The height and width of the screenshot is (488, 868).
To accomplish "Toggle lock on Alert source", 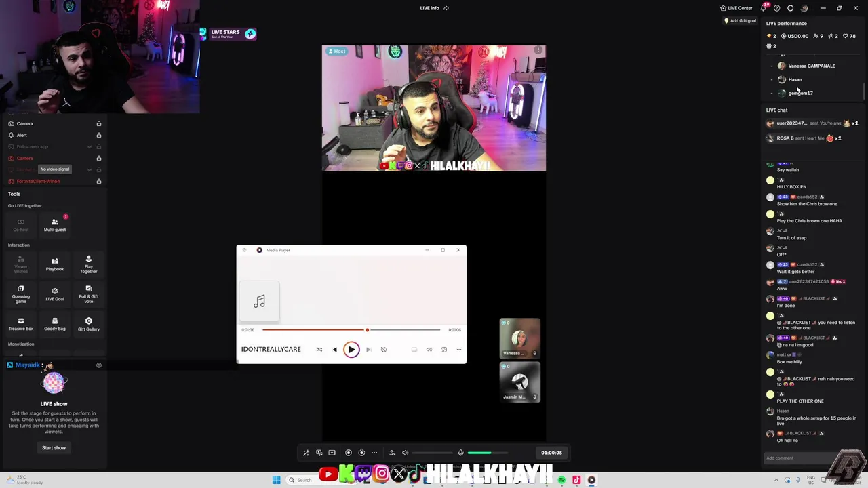I will point(99,135).
